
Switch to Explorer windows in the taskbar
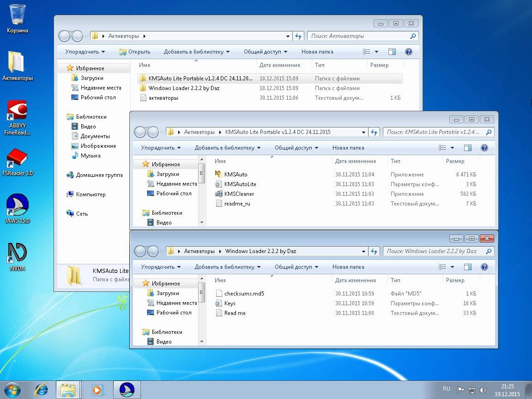68,390
